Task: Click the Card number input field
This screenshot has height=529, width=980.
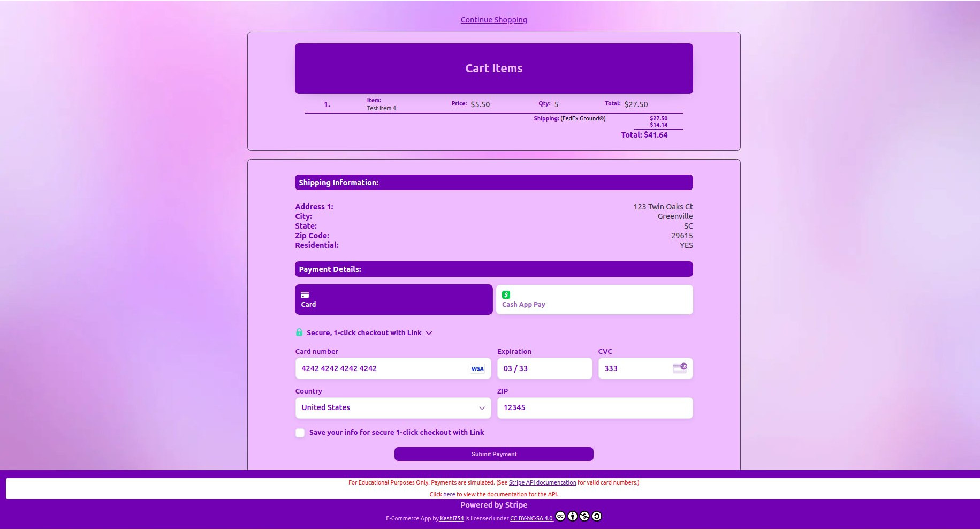Action: click(393, 368)
